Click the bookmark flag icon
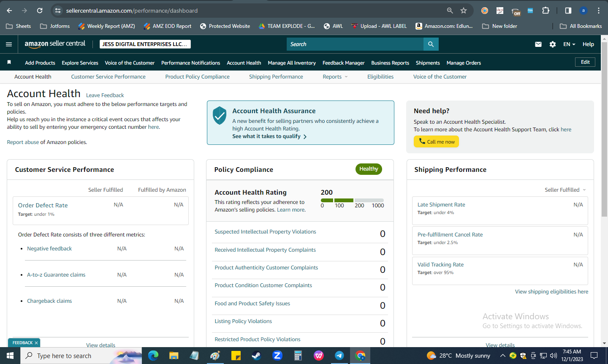The image size is (608, 364). pyautogui.click(x=9, y=62)
